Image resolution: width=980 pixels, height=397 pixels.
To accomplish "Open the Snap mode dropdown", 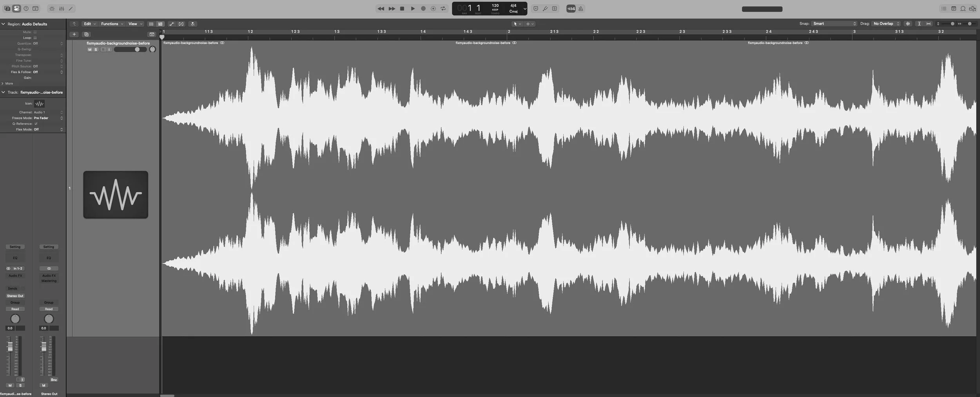I will click(834, 24).
